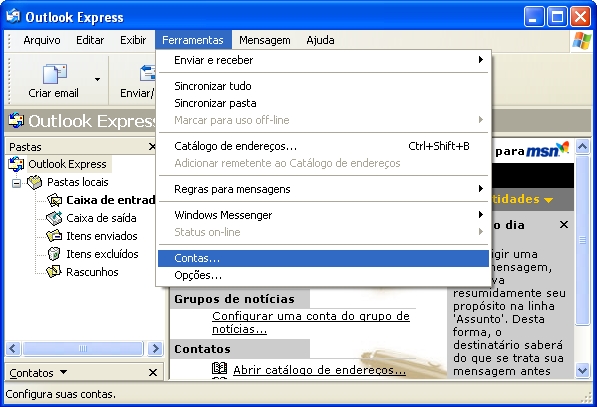
Task: Select the Itens enviados folder icon
Action: pos(54,236)
